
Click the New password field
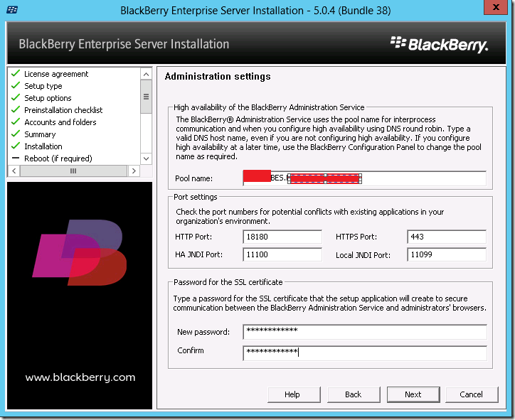point(365,332)
